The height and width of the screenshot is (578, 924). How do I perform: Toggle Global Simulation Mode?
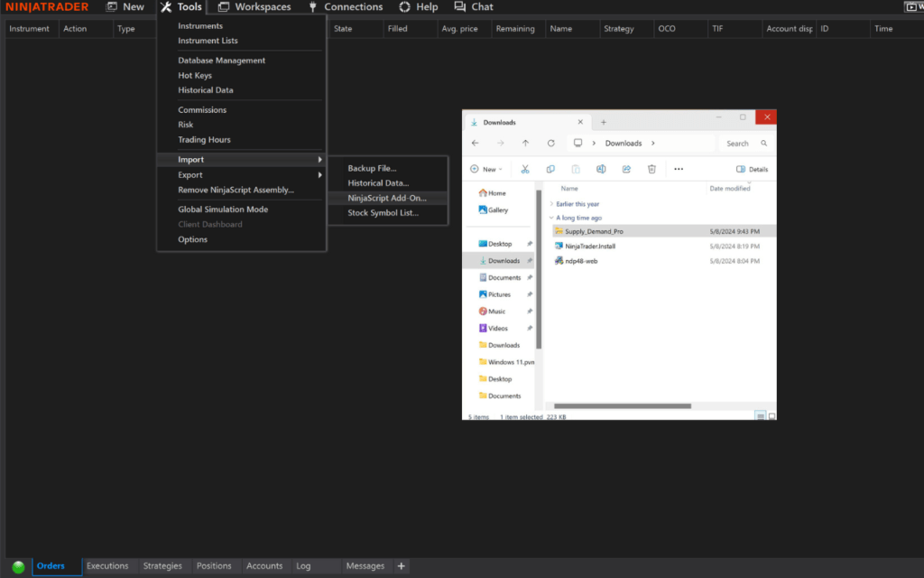(x=223, y=210)
